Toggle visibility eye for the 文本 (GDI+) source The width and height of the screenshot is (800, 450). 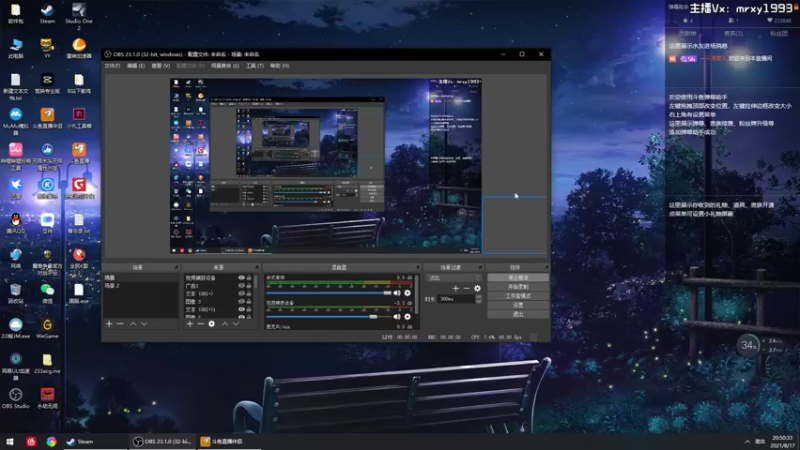[241, 293]
